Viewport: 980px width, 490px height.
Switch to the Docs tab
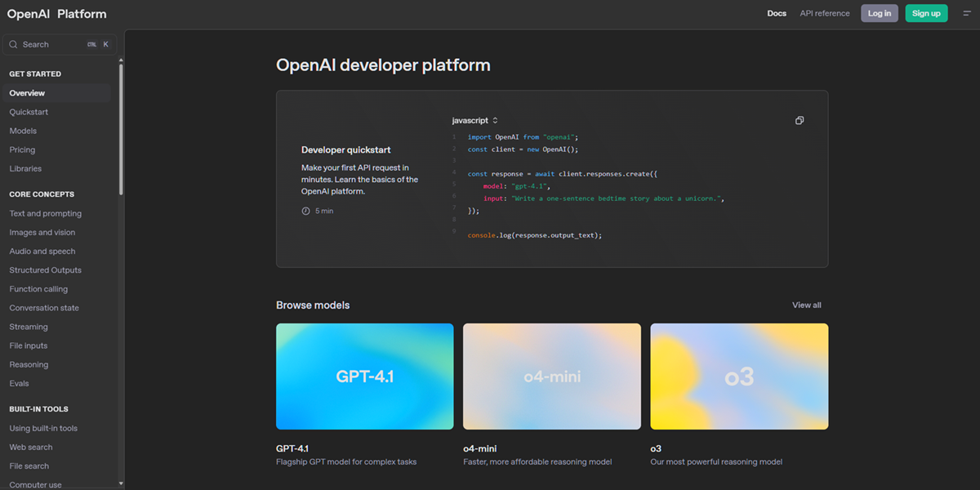[x=777, y=13]
